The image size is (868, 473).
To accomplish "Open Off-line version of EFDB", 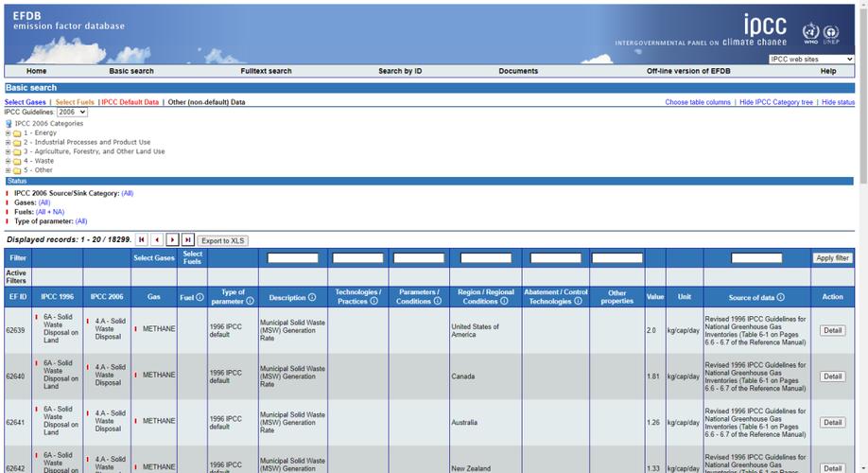I will click(x=688, y=71).
